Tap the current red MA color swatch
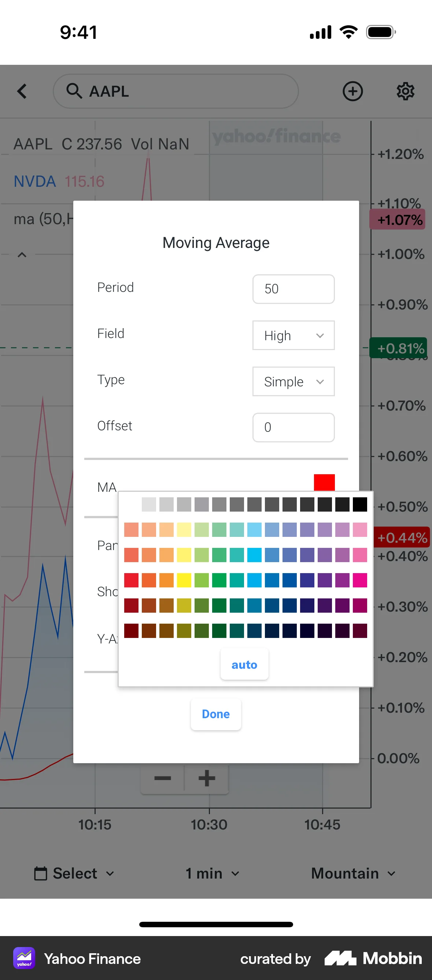 pos(324,482)
